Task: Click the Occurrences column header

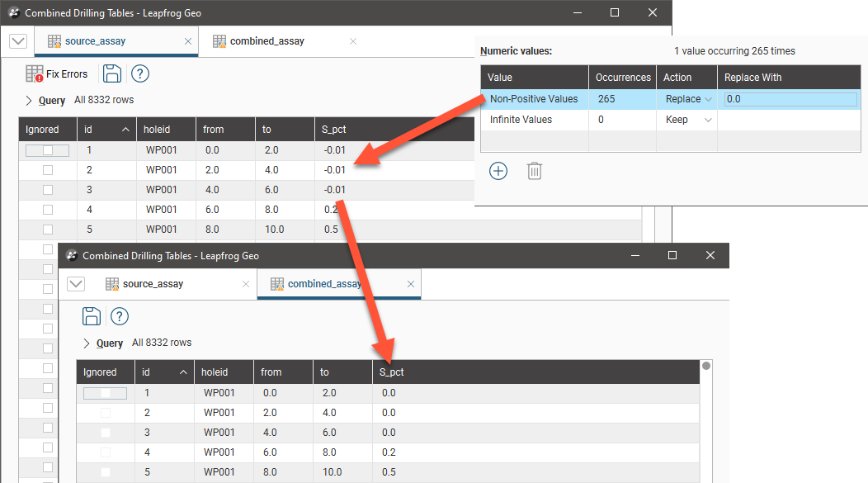Action: [x=623, y=78]
